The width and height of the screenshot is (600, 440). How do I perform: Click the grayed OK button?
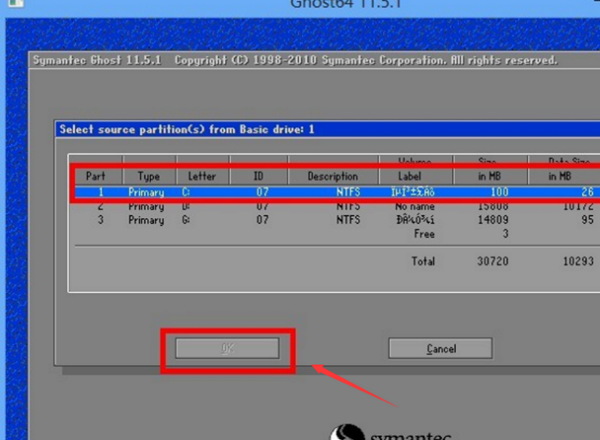click(227, 348)
